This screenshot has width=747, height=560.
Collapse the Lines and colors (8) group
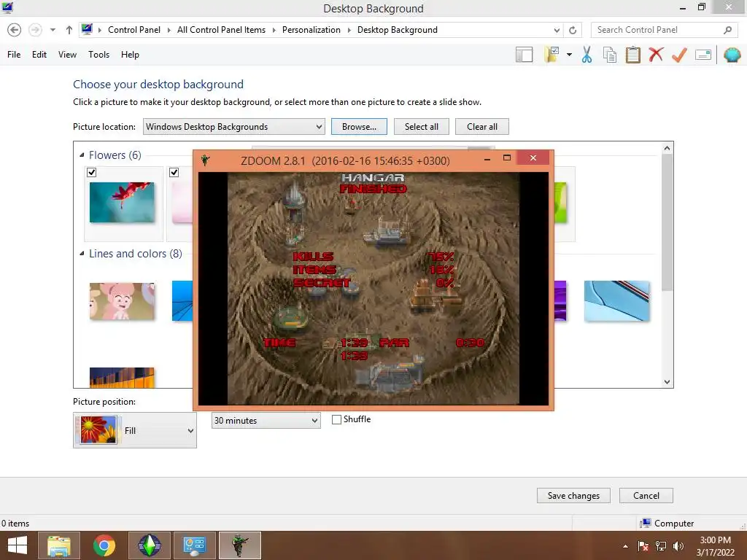point(82,254)
